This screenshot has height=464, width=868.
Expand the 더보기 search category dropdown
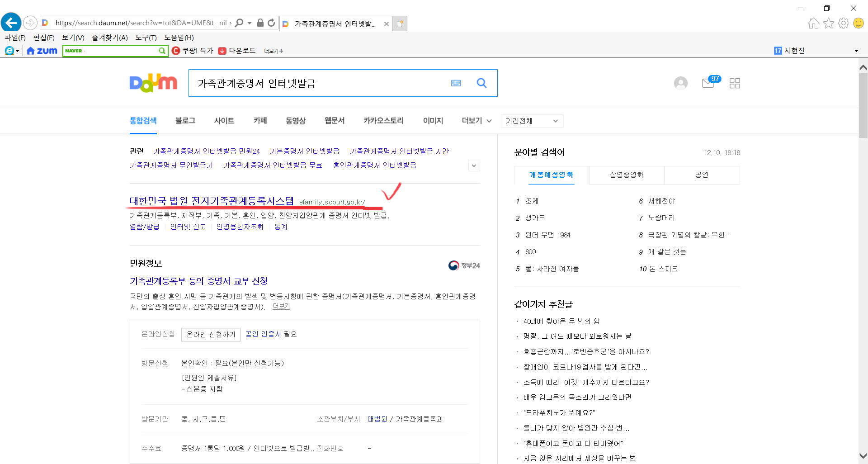pyautogui.click(x=476, y=121)
